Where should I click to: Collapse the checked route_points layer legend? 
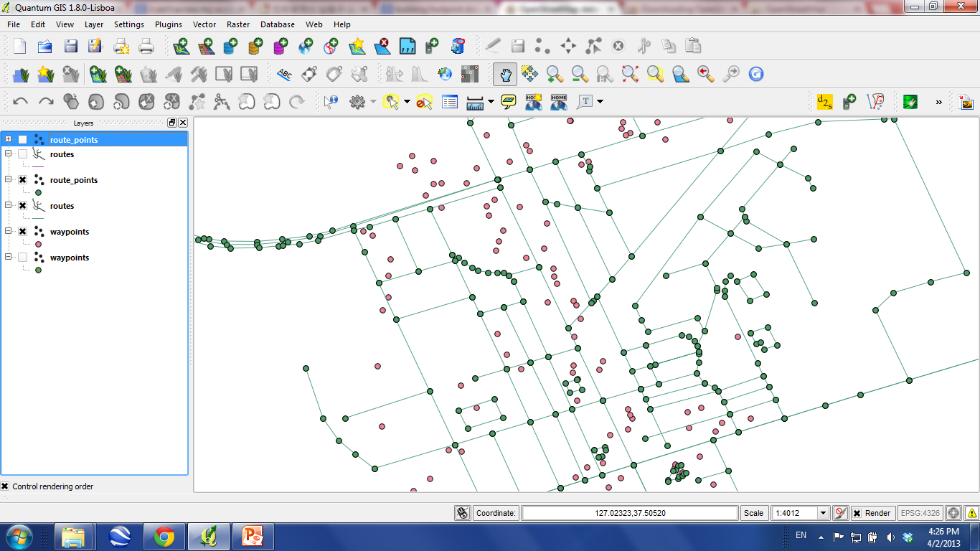pyautogui.click(x=8, y=179)
